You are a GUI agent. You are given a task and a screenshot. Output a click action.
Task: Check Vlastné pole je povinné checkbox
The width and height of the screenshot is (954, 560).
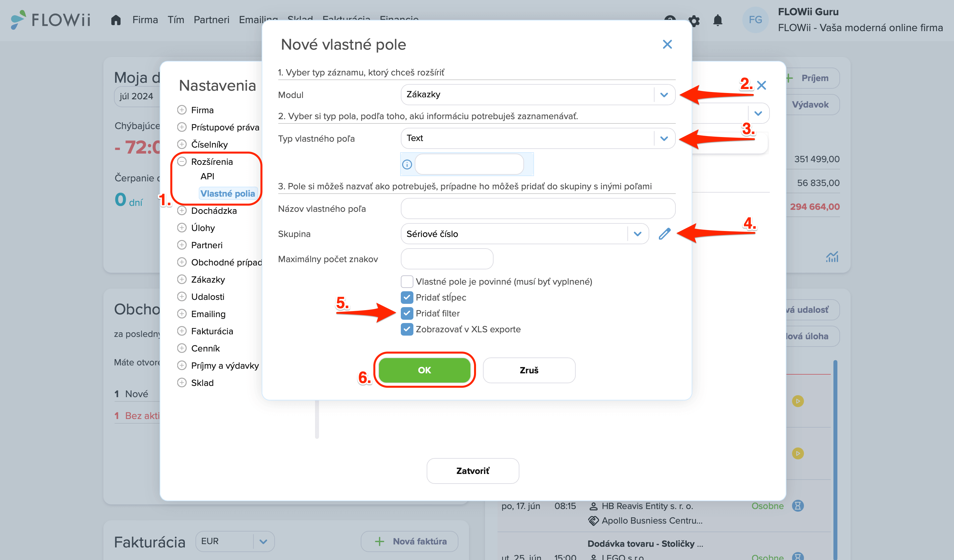pos(406,282)
